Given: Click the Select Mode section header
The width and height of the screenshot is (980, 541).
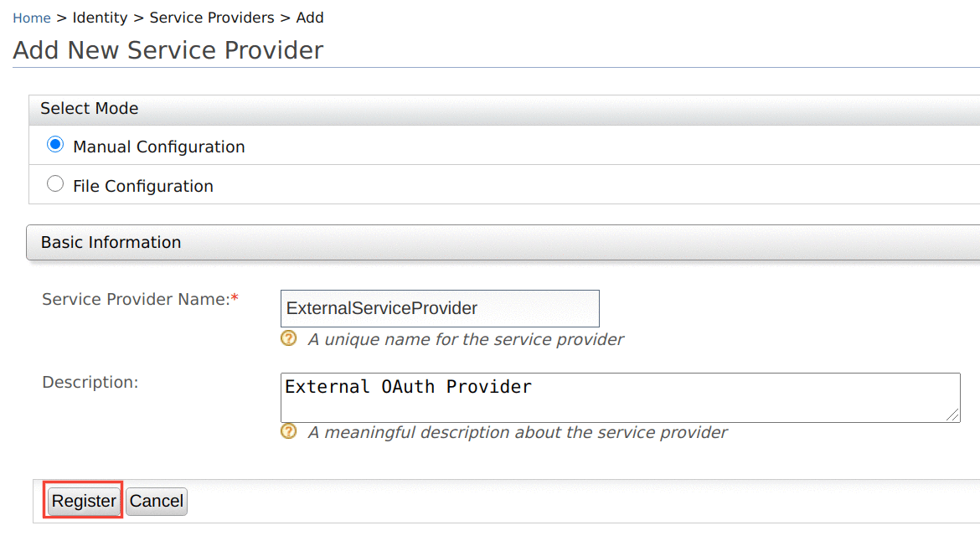Looking at the screenshot, I should click(89, 109).
